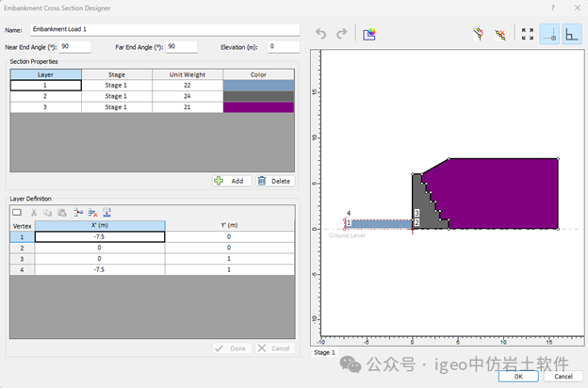Click the Delete layer button

275,181
